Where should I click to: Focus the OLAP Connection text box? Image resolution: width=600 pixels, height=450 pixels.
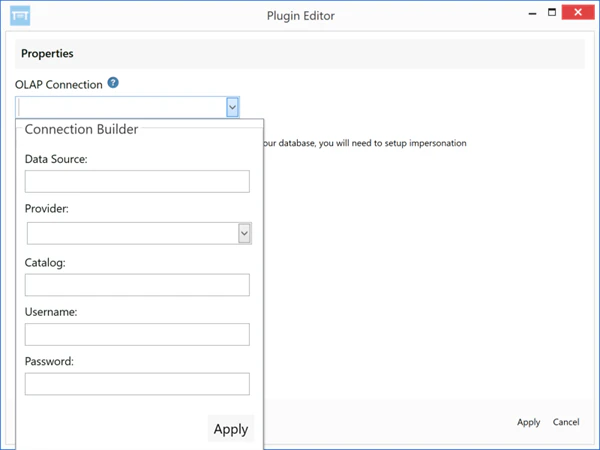coord(122,107)
